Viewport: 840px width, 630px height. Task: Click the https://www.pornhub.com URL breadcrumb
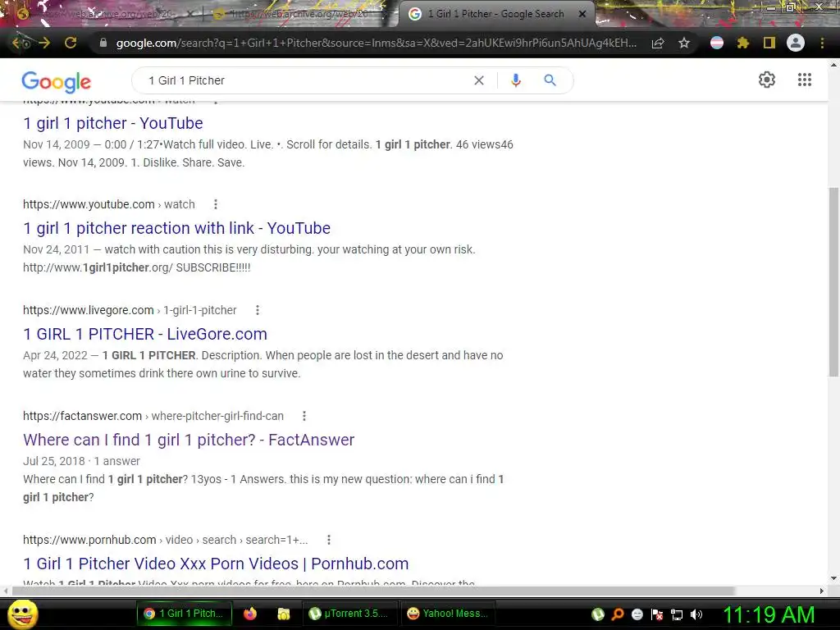[x=166, y=540]
